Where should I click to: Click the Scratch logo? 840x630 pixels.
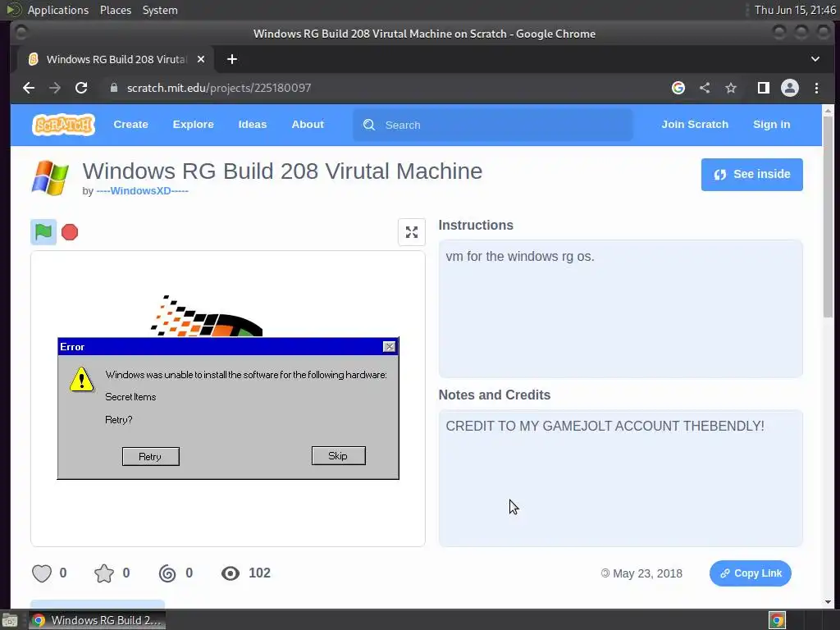click(63, 125)
